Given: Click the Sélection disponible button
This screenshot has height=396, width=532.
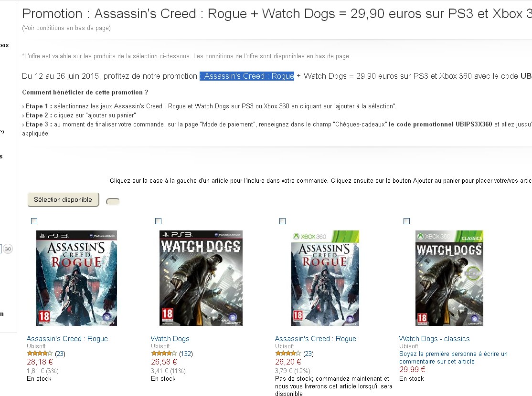Looking at the screenshot, I should (x=63, y=200).
